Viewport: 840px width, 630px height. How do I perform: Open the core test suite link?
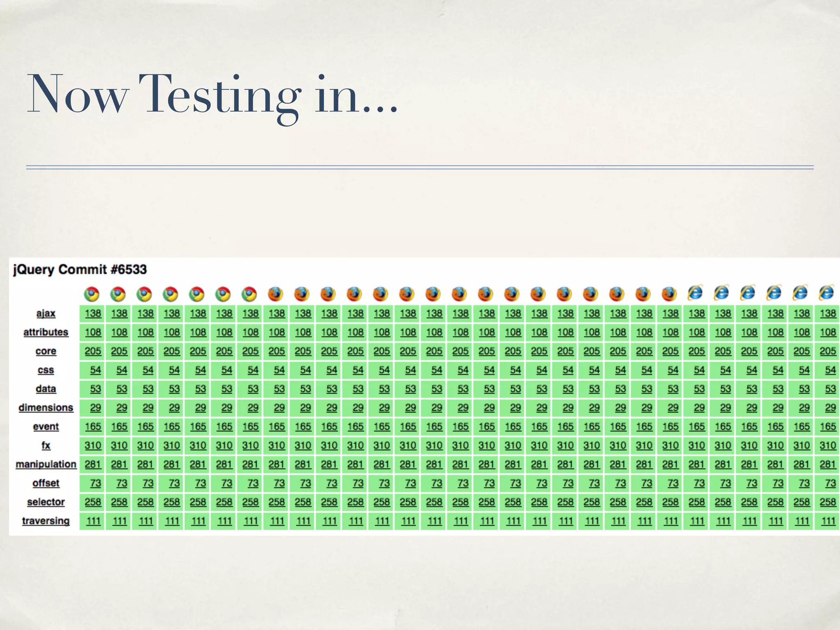coord(46,351)
